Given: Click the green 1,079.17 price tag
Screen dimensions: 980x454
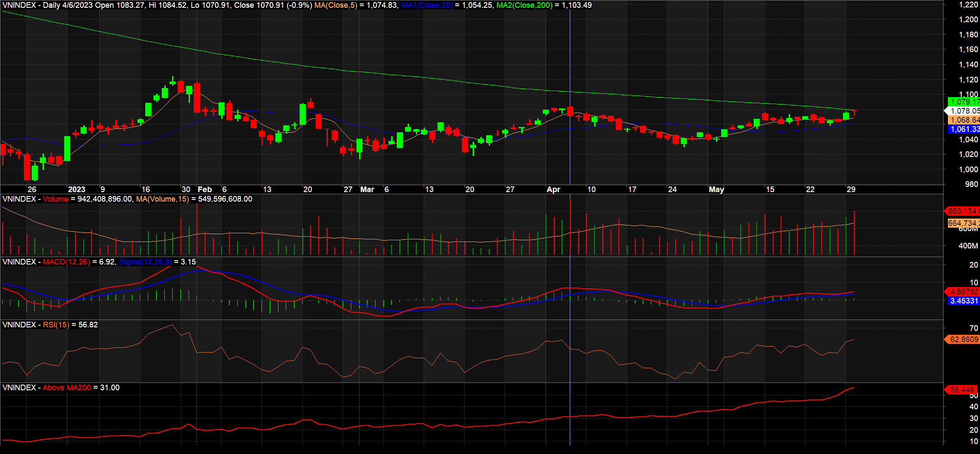Looking at the screenshot, I should coord(964,102).
